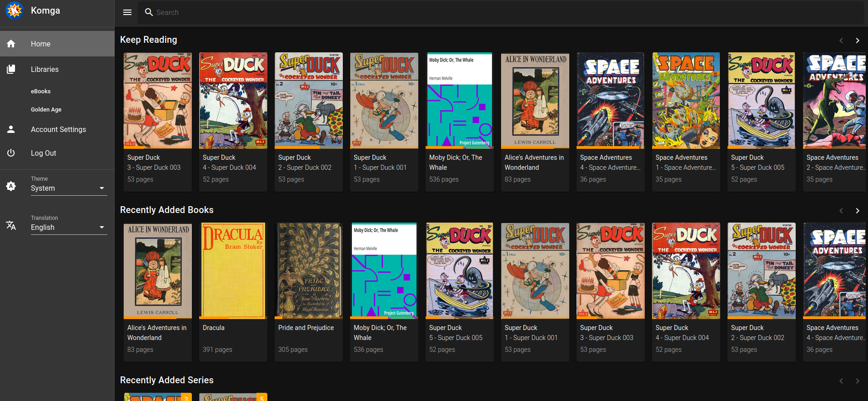
Task: Open the Theme System dropdown
Action: coord(68,188)
